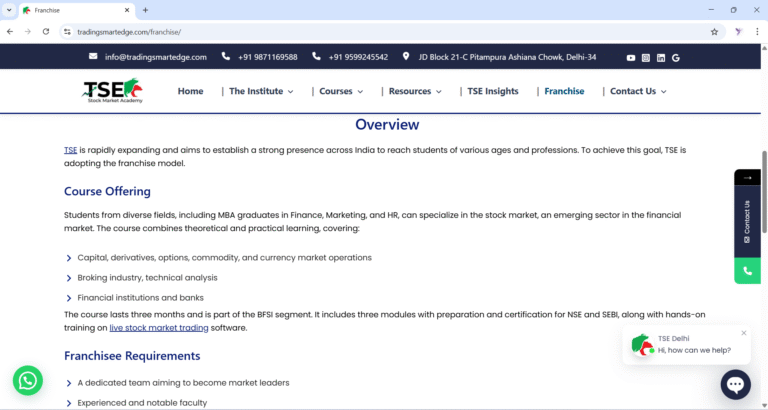Image resolution: width=768 pixels, height=410 pixels.
Task: Open the WhatsApp chat floating icon
Action: tap(28, 380)
